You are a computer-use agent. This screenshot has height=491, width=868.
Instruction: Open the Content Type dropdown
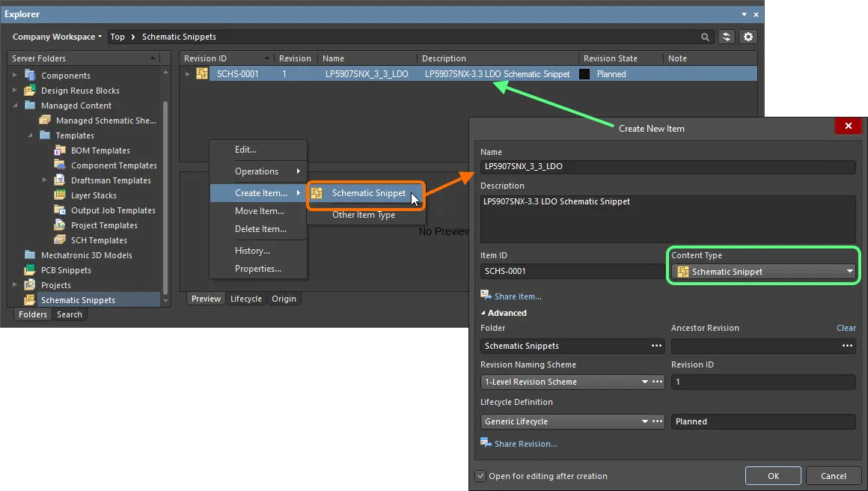[763, 271]
